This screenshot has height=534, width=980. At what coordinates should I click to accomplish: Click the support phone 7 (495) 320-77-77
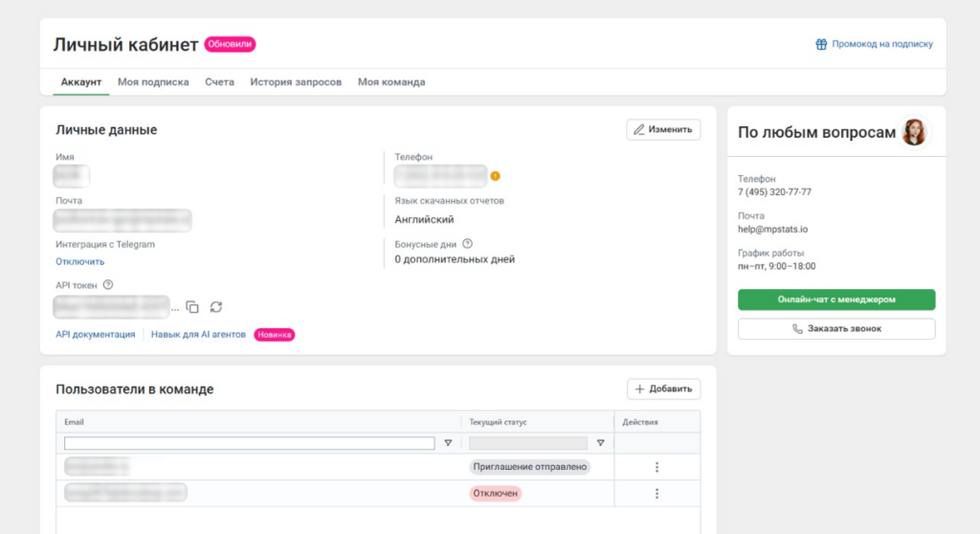coord(774,192)
